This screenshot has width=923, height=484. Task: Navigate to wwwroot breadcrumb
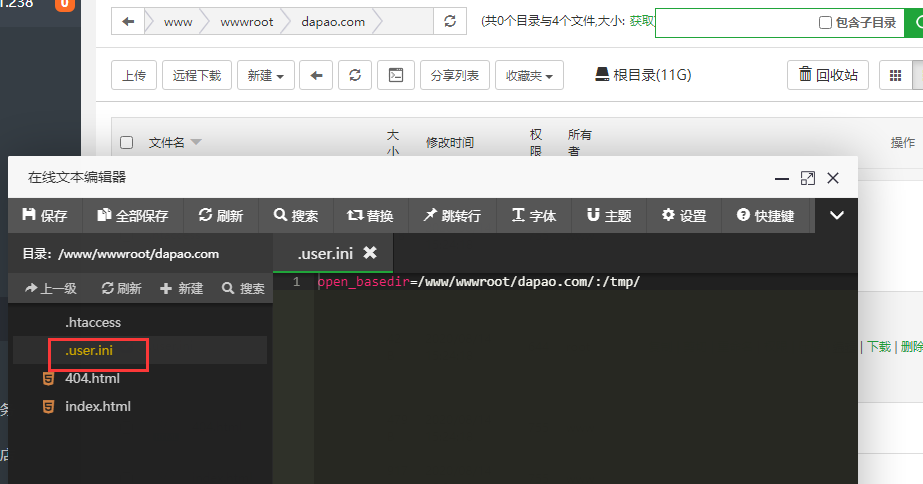point(247,22)
